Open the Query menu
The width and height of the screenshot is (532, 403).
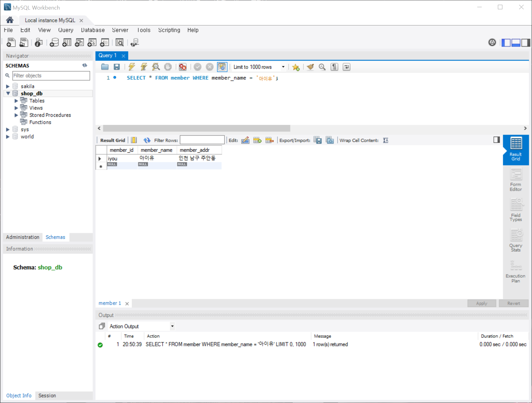[x=66, y=30]
